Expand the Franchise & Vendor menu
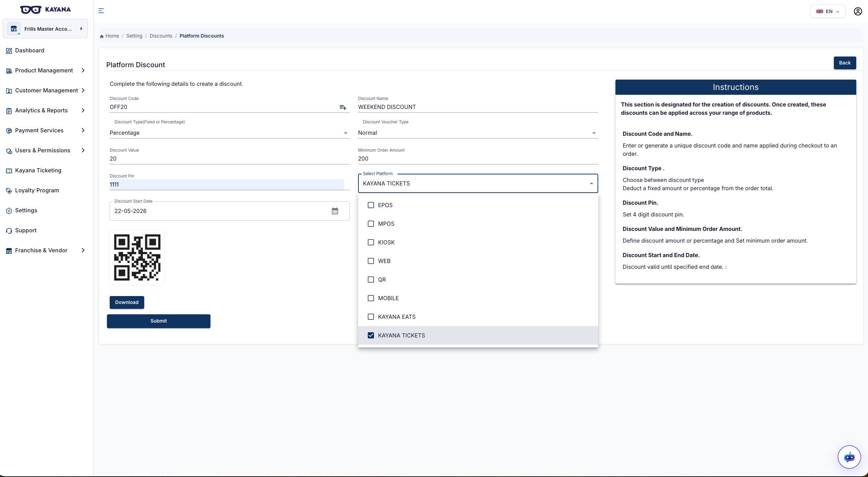This screenshot has height=477, width=868. (x=45, y=250)
